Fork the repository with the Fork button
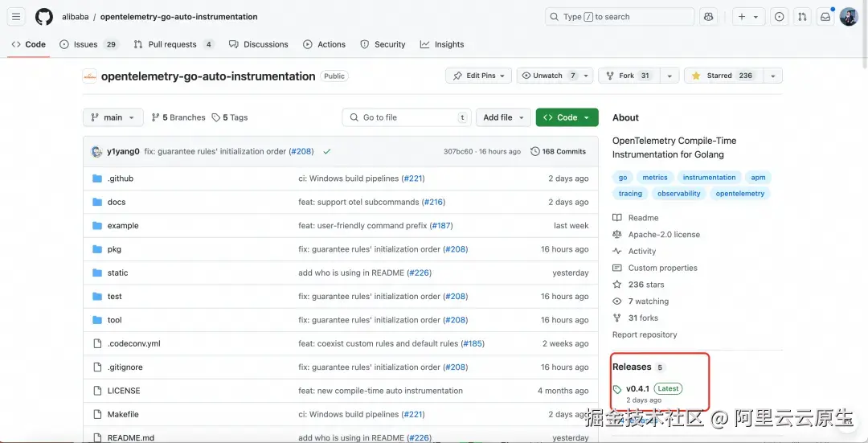Image resolution: width=868 pixels, height=443 pixels. (628, 76)
